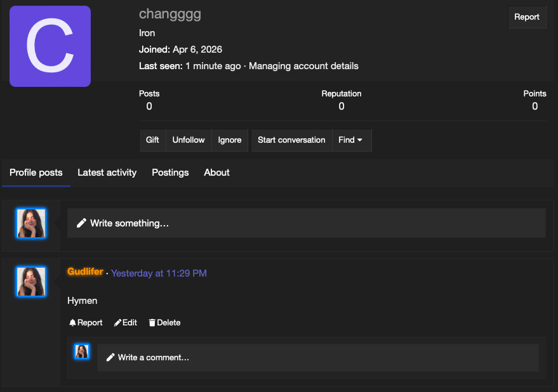This screenshot has width=558, height=392.
Task: Open the Gudlifer username link
Action: [x=86, y=271]
